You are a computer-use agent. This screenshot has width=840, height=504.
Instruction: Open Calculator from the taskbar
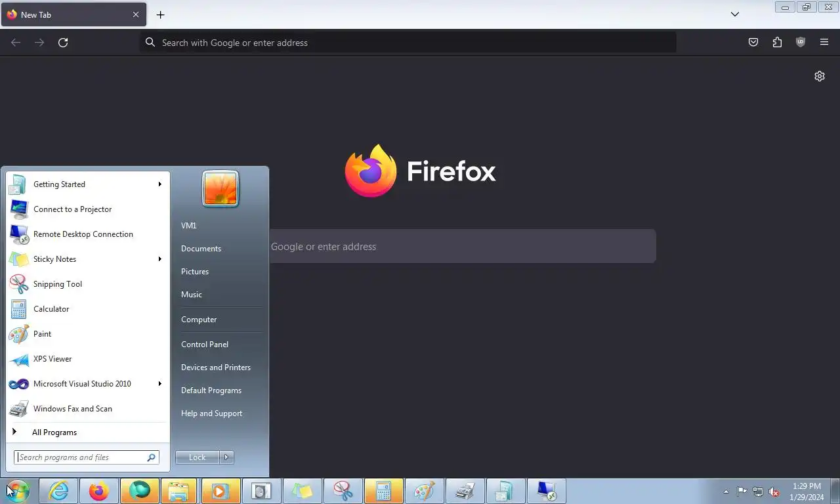pyautogui.click(x=384, y=491)
